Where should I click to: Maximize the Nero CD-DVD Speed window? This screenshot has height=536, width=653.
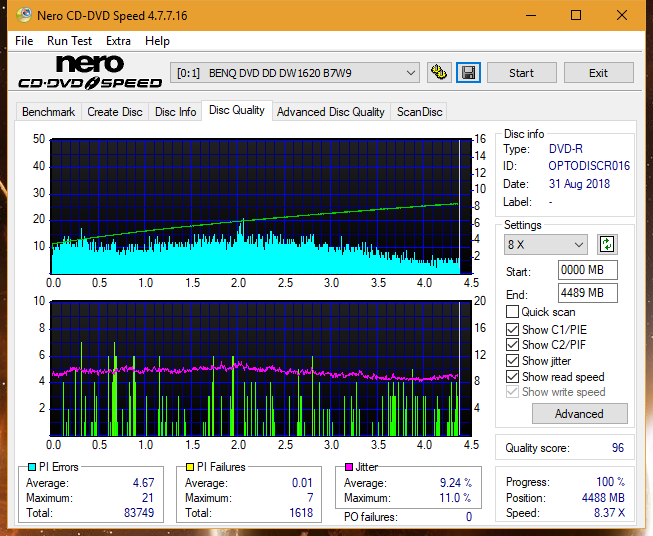pyautogui.click(x=576, y=15)
